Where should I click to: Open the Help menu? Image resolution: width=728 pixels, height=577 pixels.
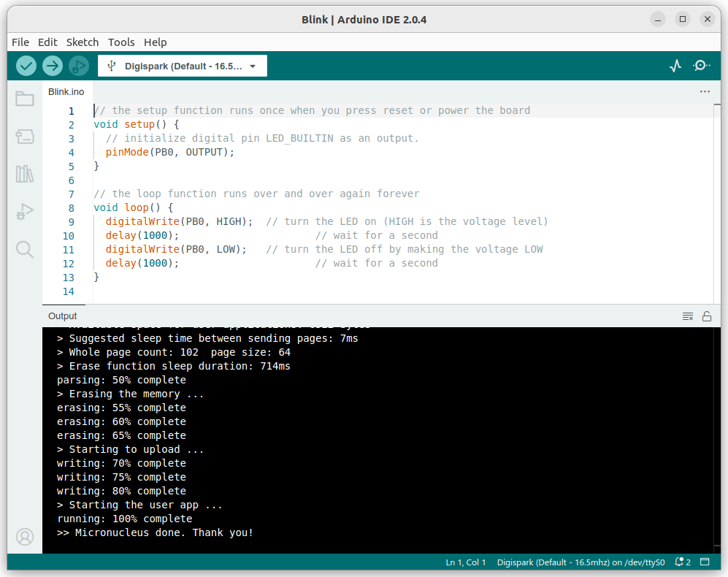(x=155, y=42)
